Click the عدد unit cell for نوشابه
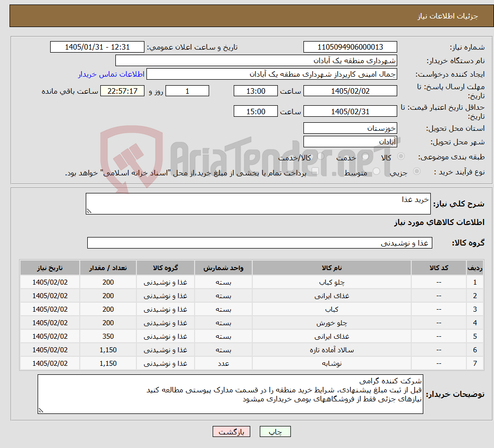494x448 pixels. click(x=223, y=364)
